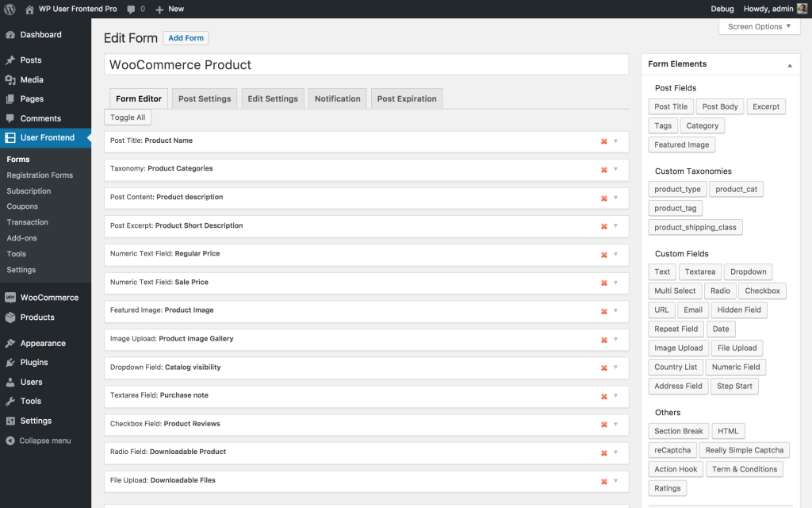Delete the Product Image field

click(603, 311)
